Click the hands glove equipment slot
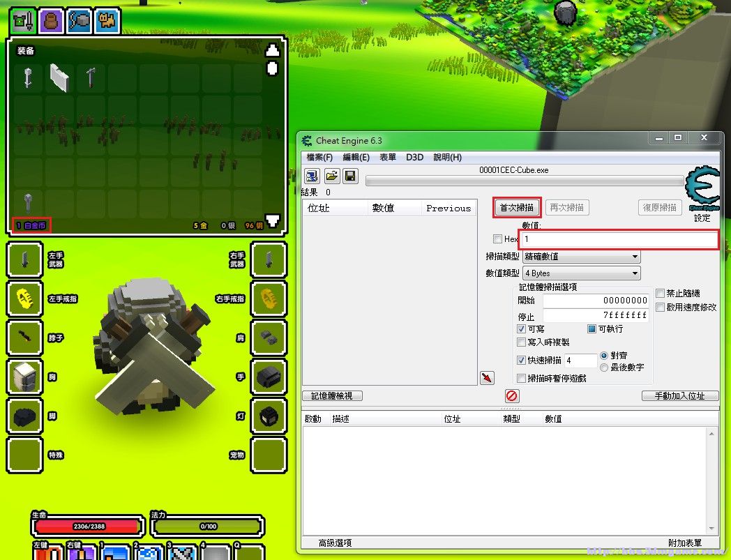 coord(269,377)
